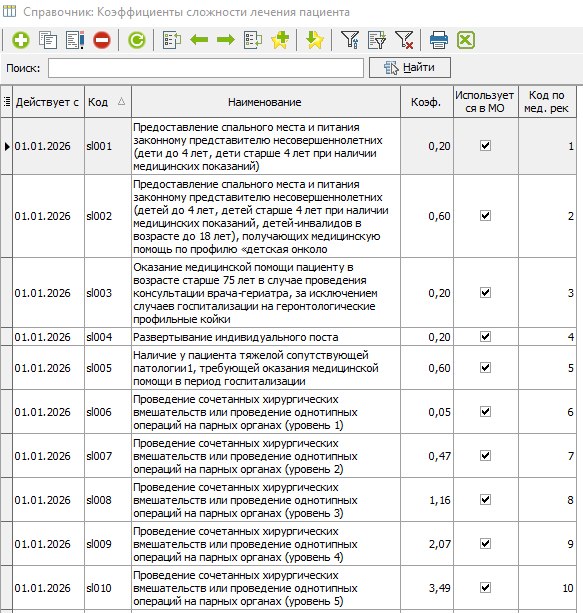Click med. rec code 10 cell
The width and height of the screenshot is (583, 613).
click(547, 588)
